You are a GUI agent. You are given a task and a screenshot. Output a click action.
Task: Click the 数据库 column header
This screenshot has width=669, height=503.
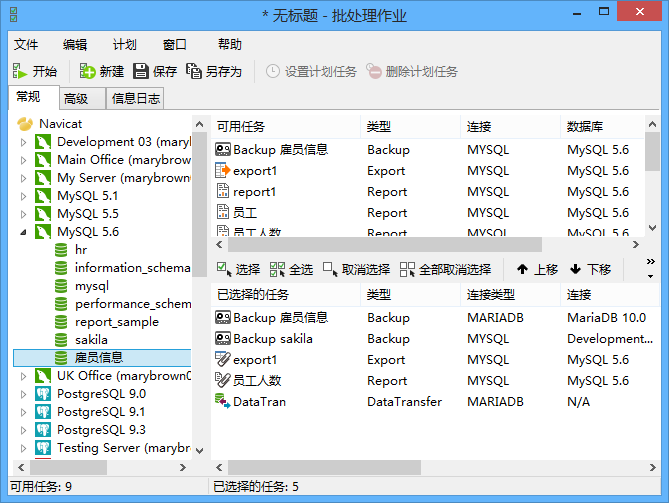coord(602,126)
